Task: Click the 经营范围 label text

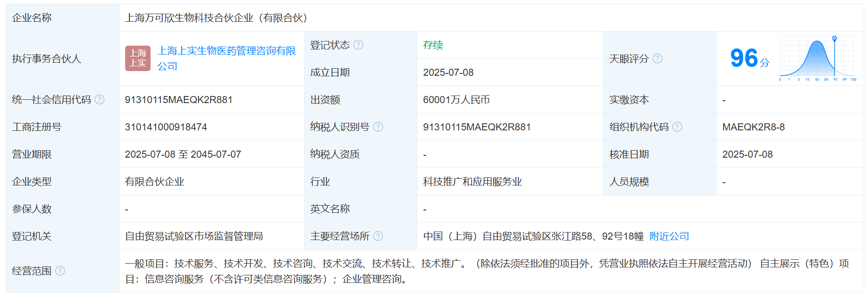Action: pos(32,271)
